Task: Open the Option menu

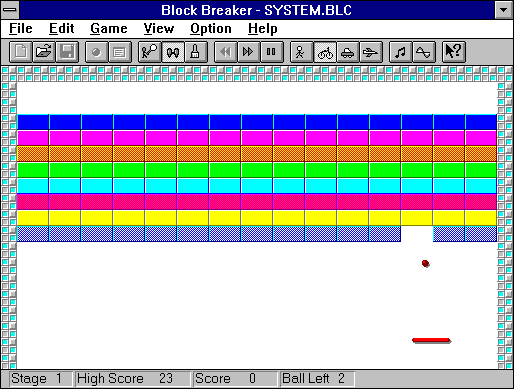Action: 211,29
